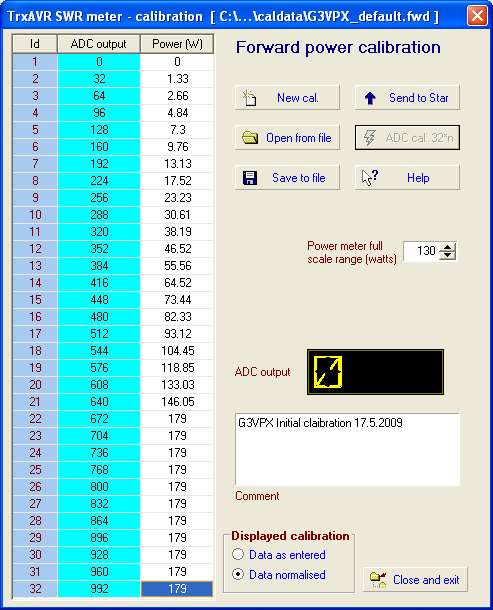Click the ADC output column header
493x610 pixels.
(98, 44)
